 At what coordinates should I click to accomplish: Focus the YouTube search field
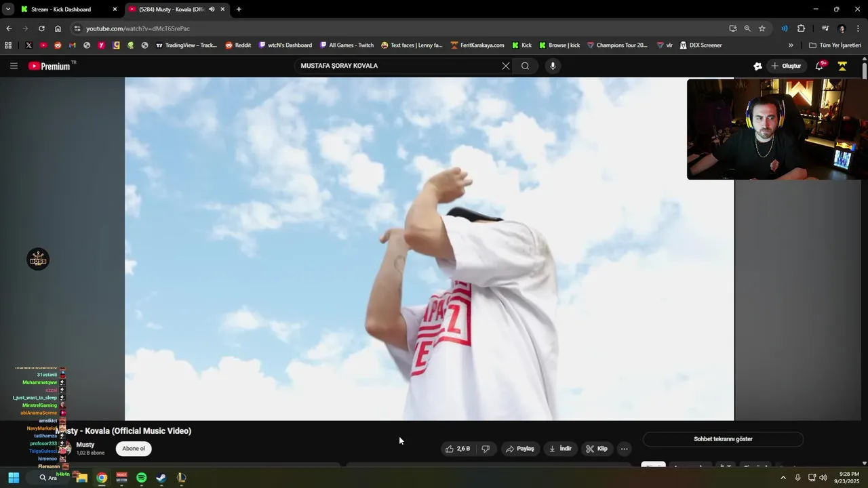click(397, 66)
